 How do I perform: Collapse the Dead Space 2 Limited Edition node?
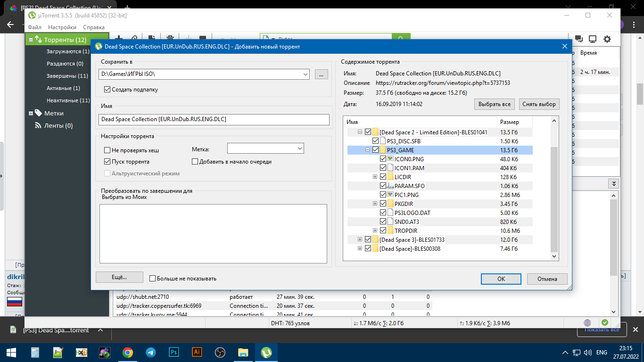click(360, 132)
